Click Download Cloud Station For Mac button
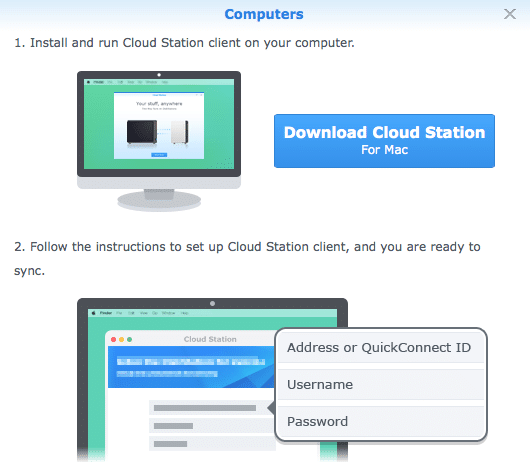530x462 pixels. pyautogui.click(x=384, y=141)
